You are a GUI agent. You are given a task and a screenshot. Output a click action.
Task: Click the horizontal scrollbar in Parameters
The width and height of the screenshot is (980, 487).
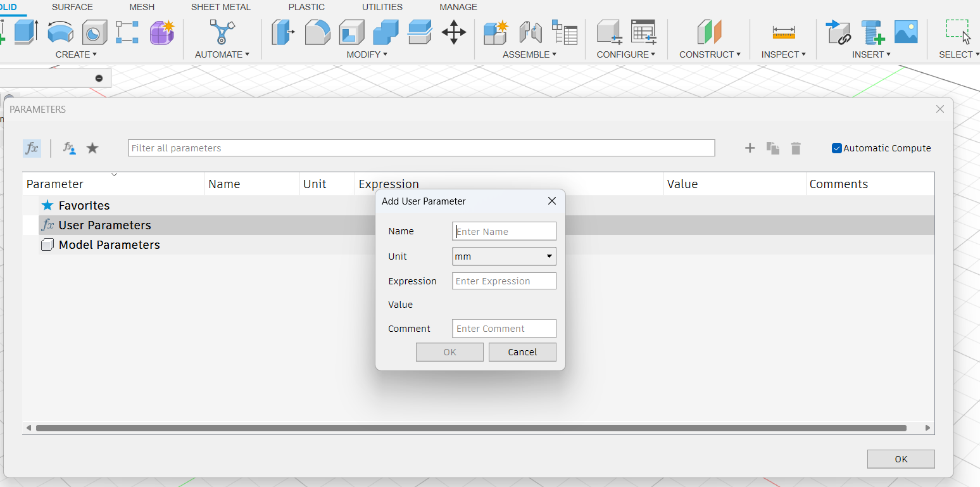click(471, 428)
